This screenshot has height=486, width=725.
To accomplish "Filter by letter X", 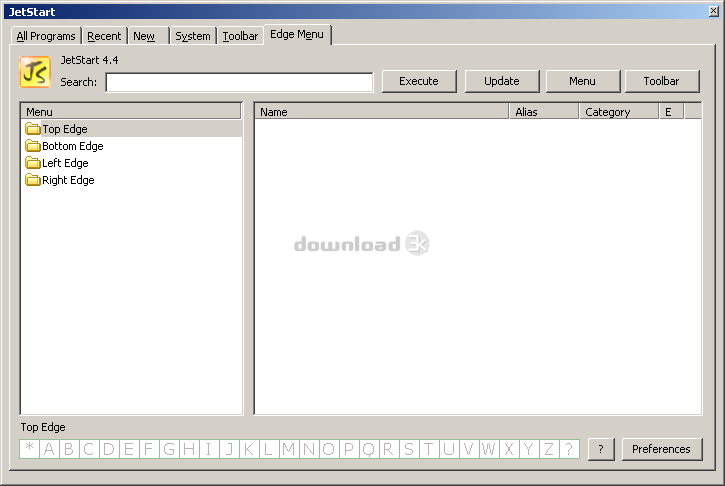I will coord(508,449).
